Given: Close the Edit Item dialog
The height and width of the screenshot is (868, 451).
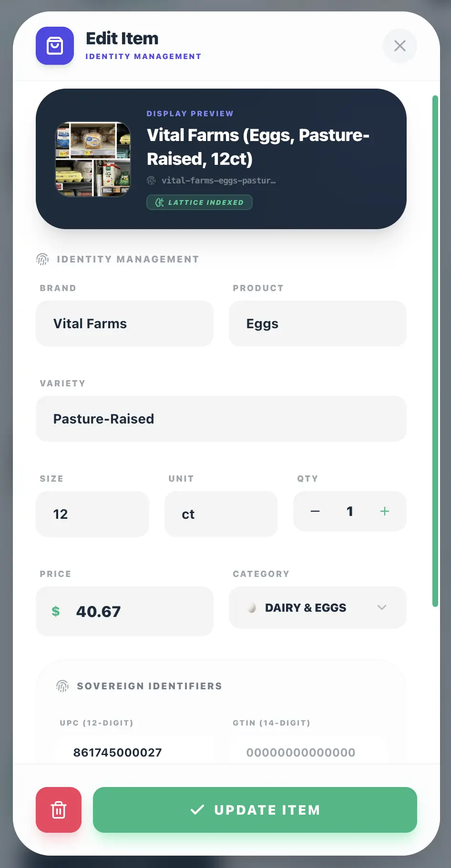Looking at the screenshot, I should (400, 46).
